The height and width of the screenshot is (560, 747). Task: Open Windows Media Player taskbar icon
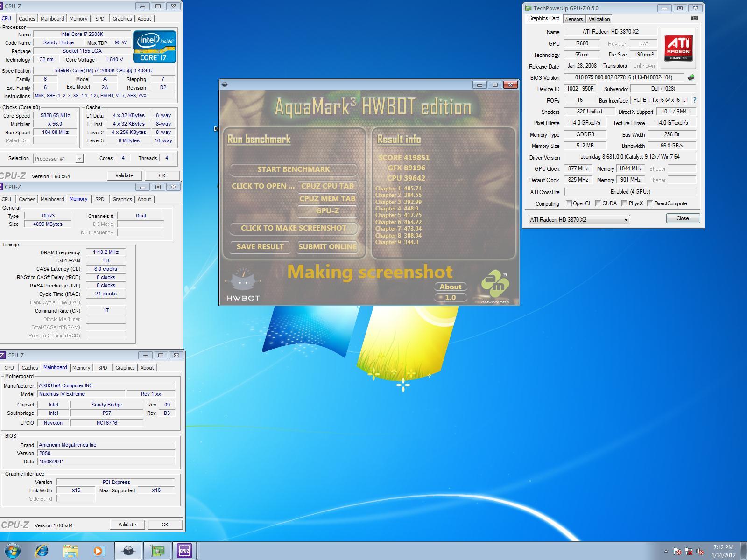click(99, 551)
